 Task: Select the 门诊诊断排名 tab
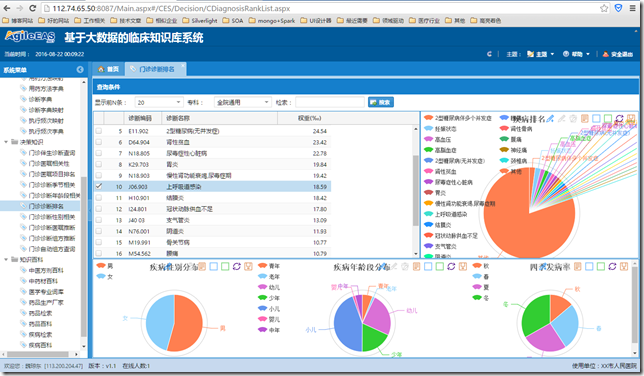click(156, 69)
